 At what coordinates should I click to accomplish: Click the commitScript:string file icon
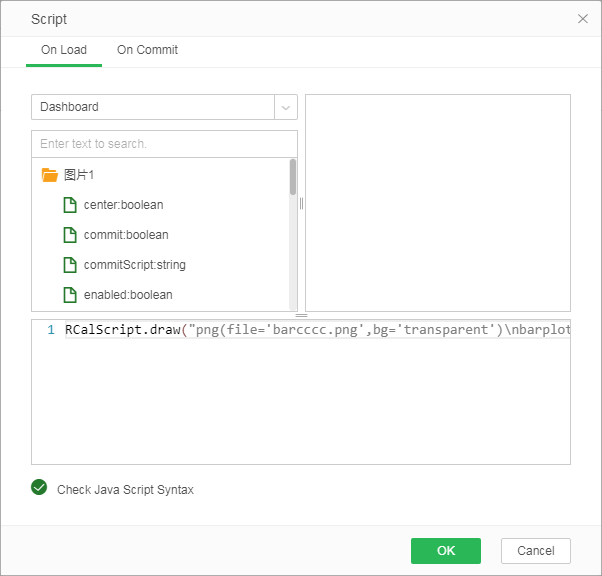(70, 265)
